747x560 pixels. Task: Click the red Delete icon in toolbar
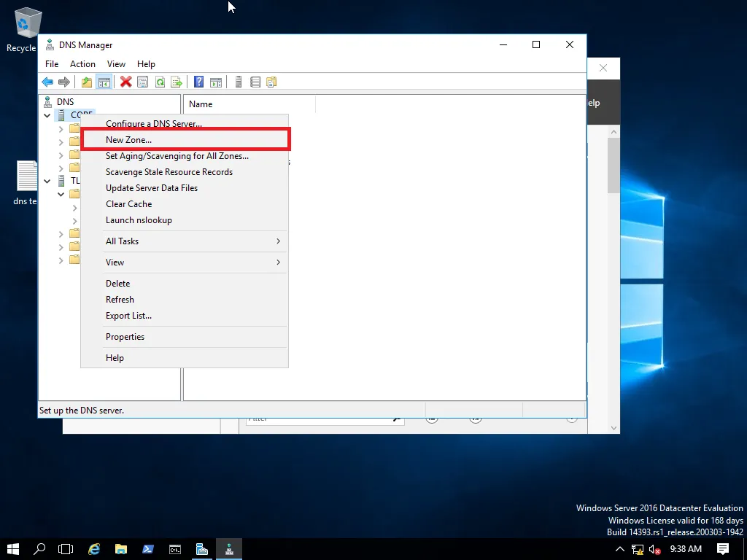point(126,82)
